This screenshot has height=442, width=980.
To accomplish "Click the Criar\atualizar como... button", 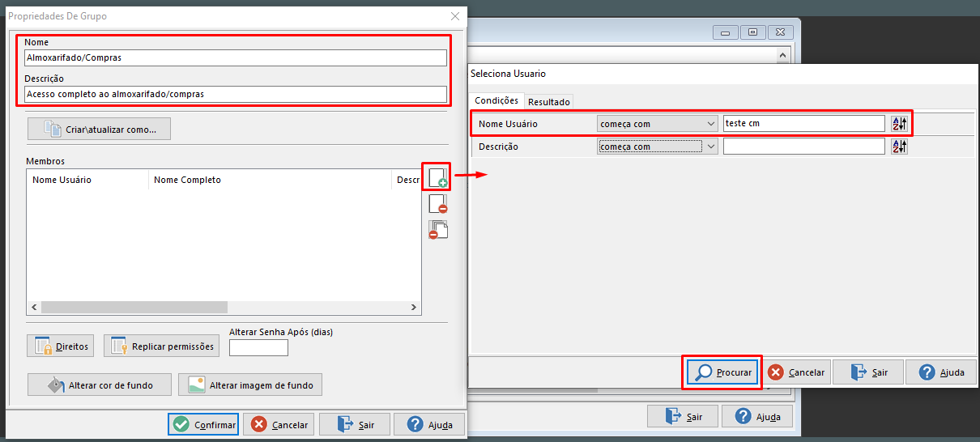I will 99,129.
